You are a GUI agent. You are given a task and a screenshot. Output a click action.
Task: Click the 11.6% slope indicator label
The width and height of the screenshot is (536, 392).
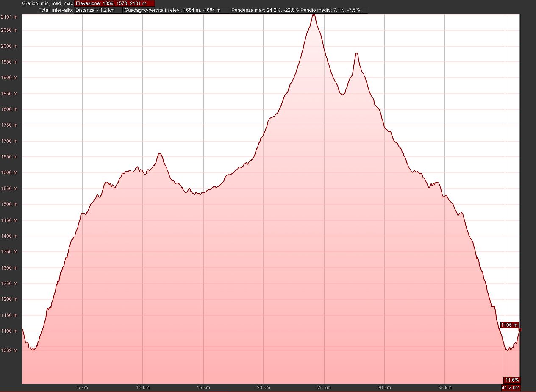click(511, 380)
